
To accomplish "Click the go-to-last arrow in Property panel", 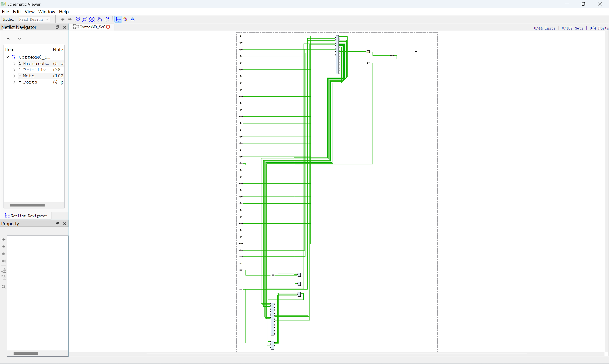I will 4,261.
